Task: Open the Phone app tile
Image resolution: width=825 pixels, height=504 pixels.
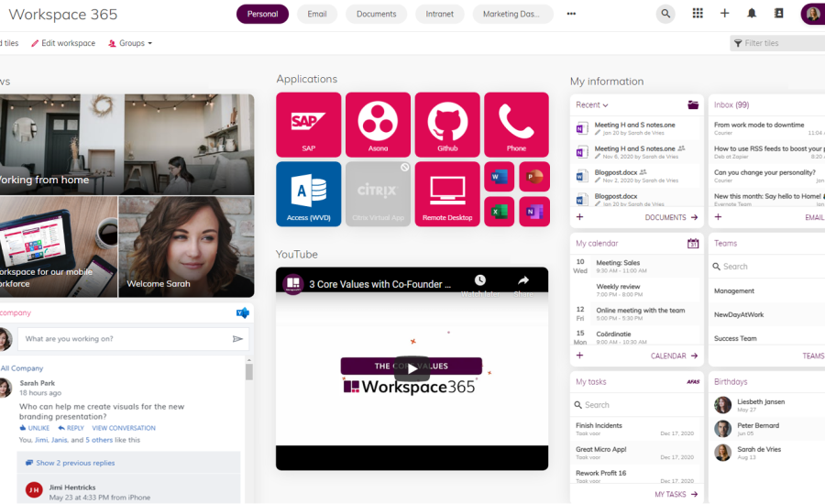Action: [x=516, y=125]
